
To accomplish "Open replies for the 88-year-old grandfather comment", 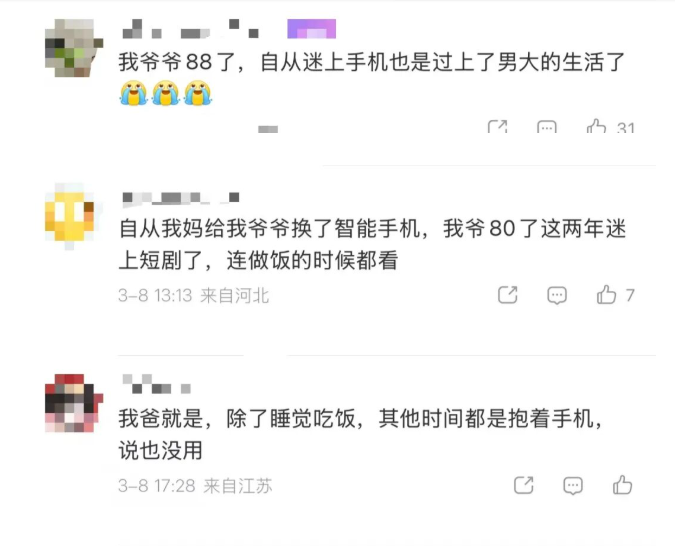I will pos(547,127).
